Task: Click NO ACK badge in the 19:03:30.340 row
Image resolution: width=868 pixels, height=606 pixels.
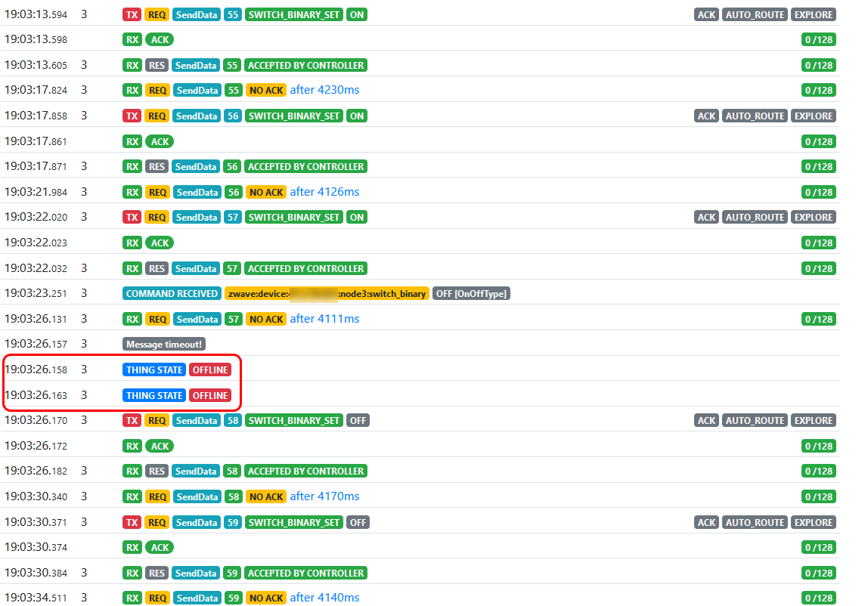Action: (265, 497)
